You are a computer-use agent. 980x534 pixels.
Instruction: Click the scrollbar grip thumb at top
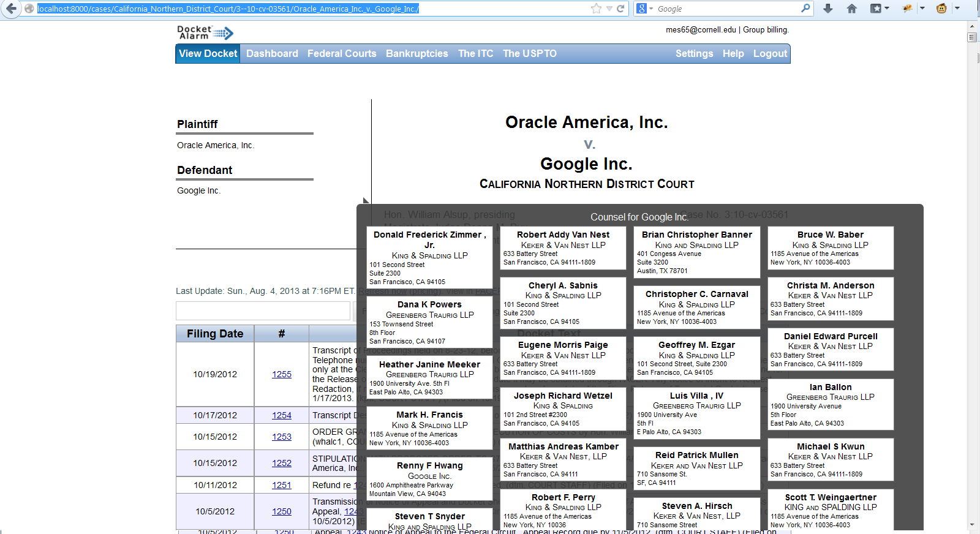click(x=972, y=37)
